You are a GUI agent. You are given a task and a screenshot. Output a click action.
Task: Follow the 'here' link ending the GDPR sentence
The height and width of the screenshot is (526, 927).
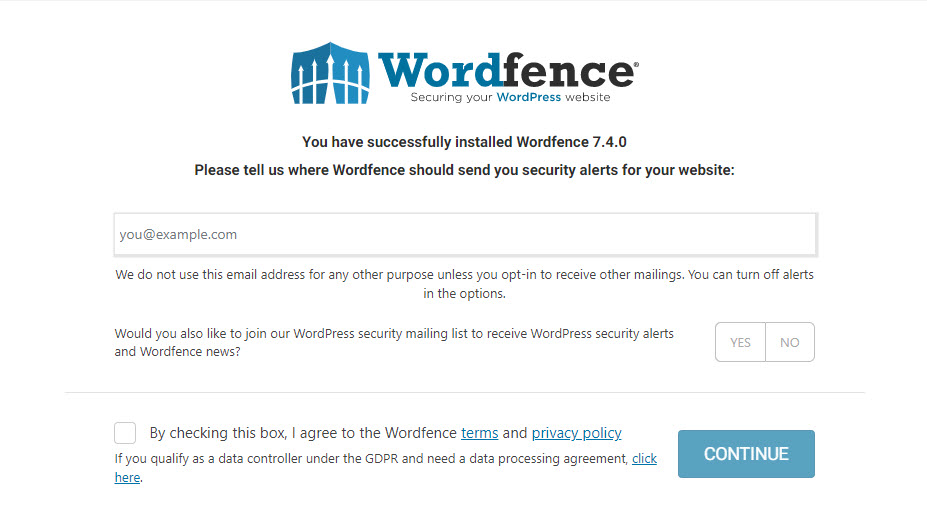pos(127,478)
